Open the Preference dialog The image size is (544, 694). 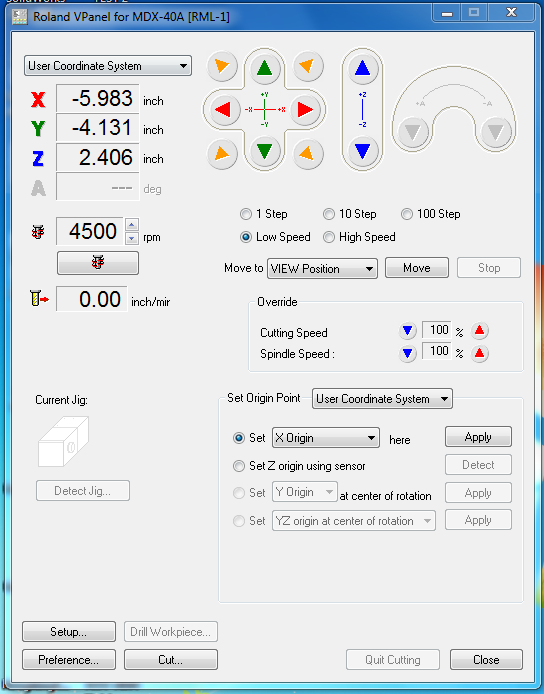tap(69, 660)
